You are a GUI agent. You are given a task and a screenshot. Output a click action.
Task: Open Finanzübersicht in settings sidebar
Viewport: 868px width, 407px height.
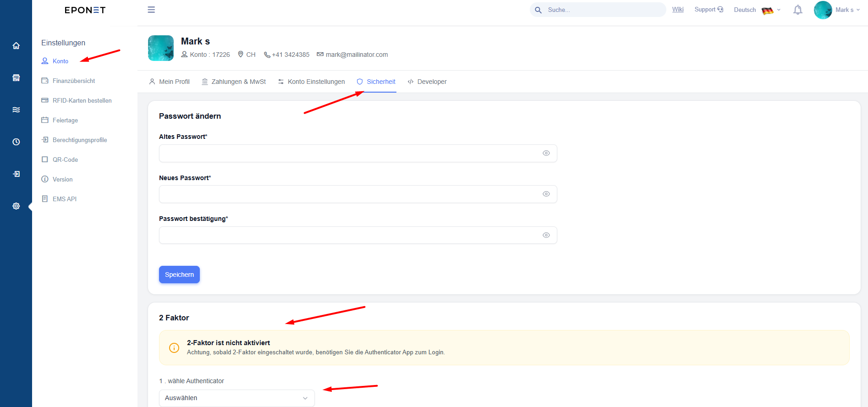68,81
